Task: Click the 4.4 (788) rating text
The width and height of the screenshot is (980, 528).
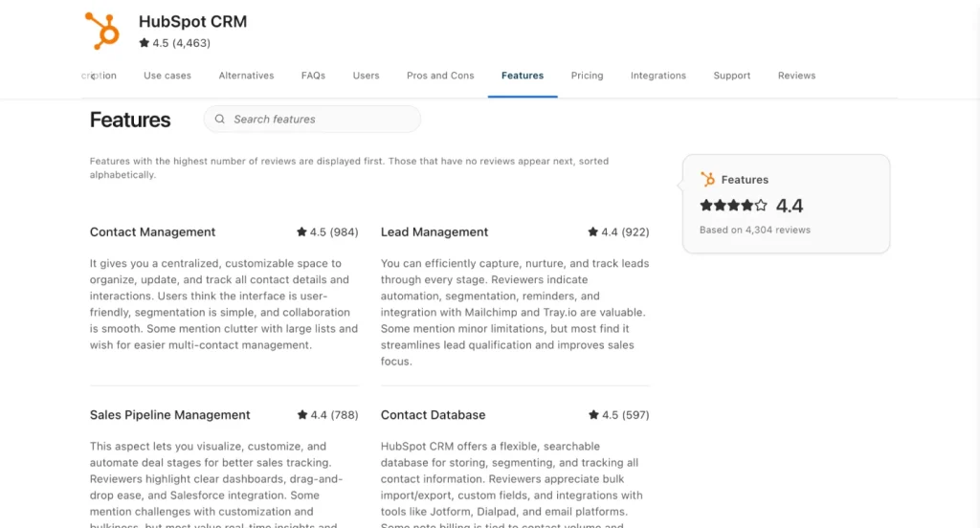Action: click(x=334, y=415)
